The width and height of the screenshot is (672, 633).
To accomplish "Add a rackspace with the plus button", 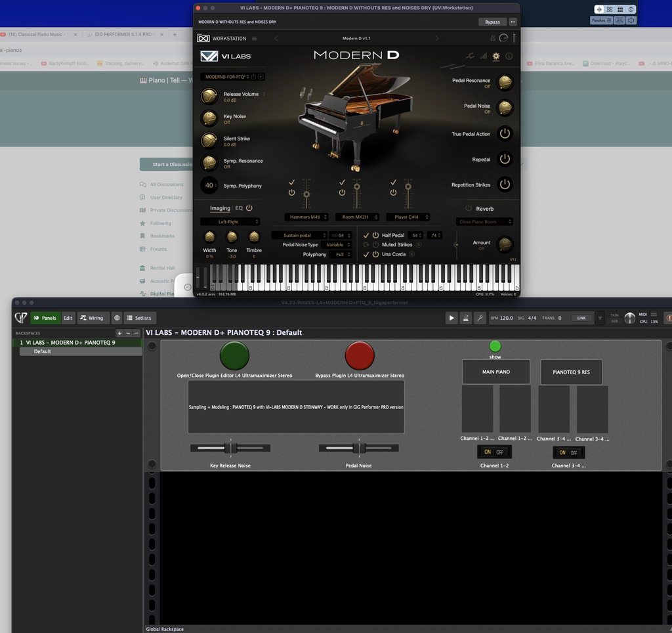I will coord(119,334).
